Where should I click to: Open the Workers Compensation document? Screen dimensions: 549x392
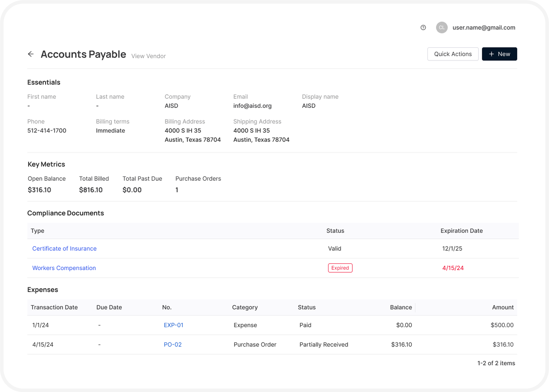[64, 268]
